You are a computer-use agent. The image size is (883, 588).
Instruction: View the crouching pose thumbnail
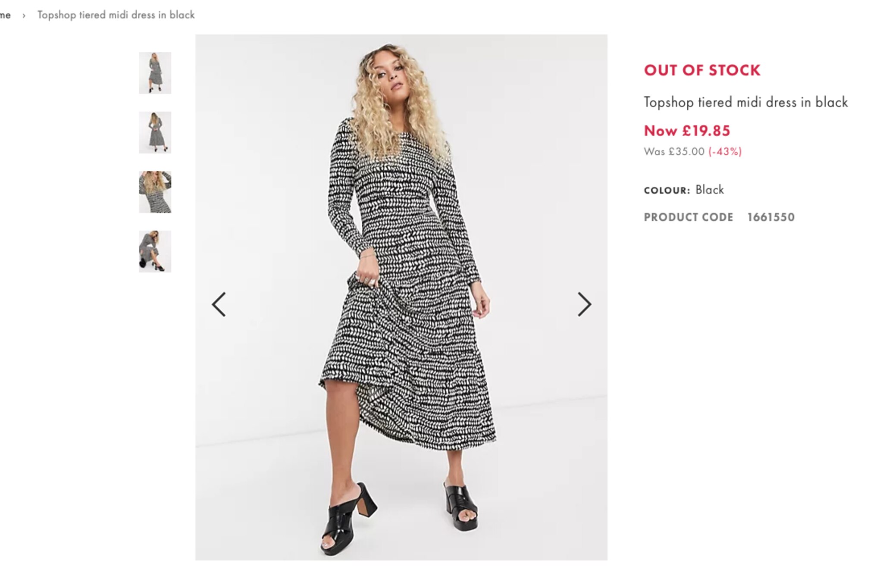(155, 251)
